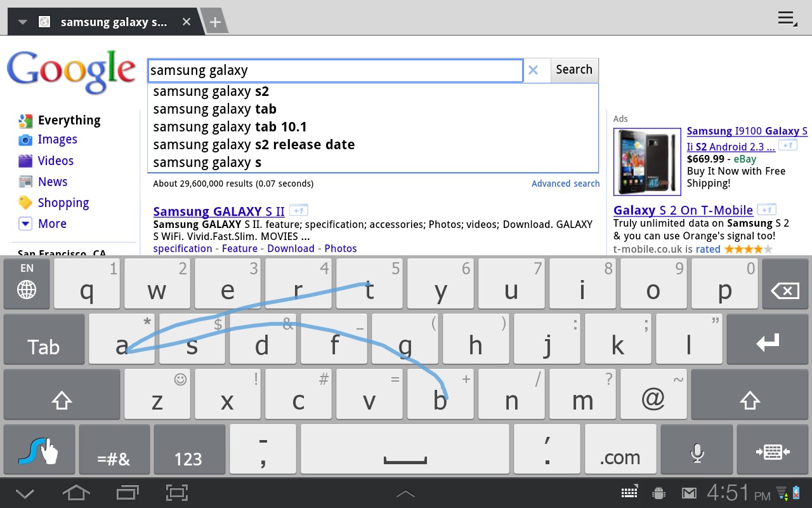Tap the left shift key

[x=62, y=394]
